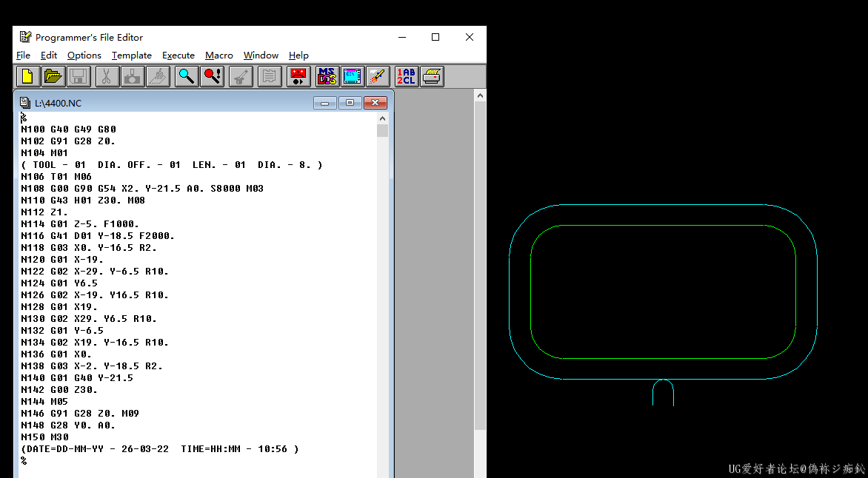Close the 4400.NC document window
868x478 pixels.
point(375,103)
